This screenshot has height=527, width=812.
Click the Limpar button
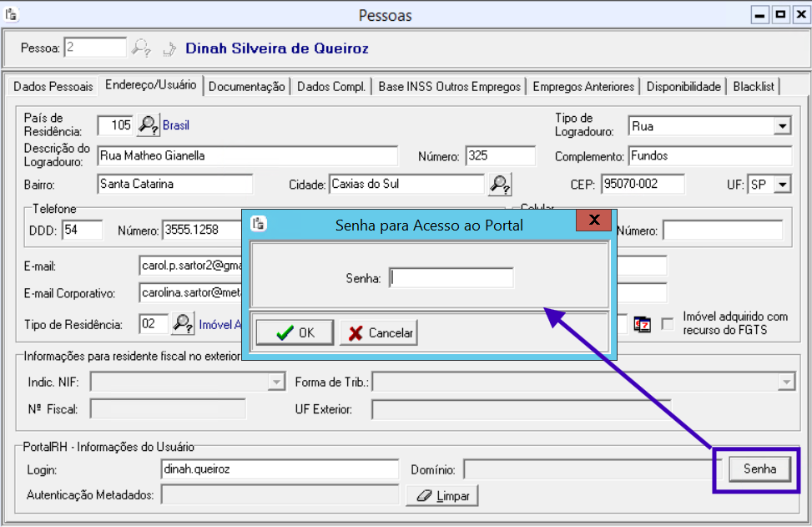(441, 496)
